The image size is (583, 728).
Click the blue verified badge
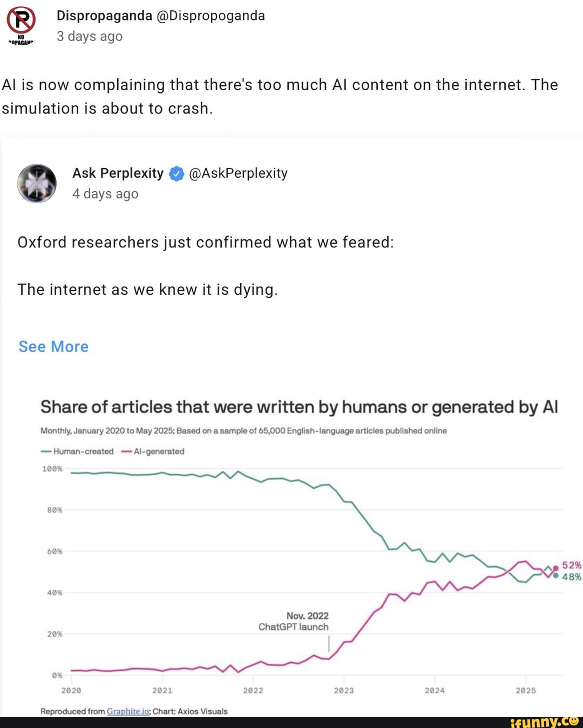click(x=176, y=174)
